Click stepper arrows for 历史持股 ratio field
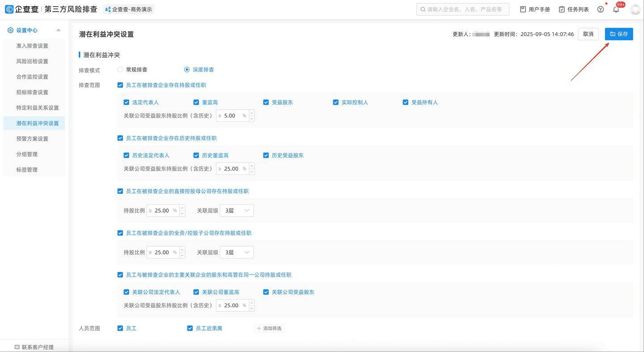The image size is (644, 352). (252, 168)
